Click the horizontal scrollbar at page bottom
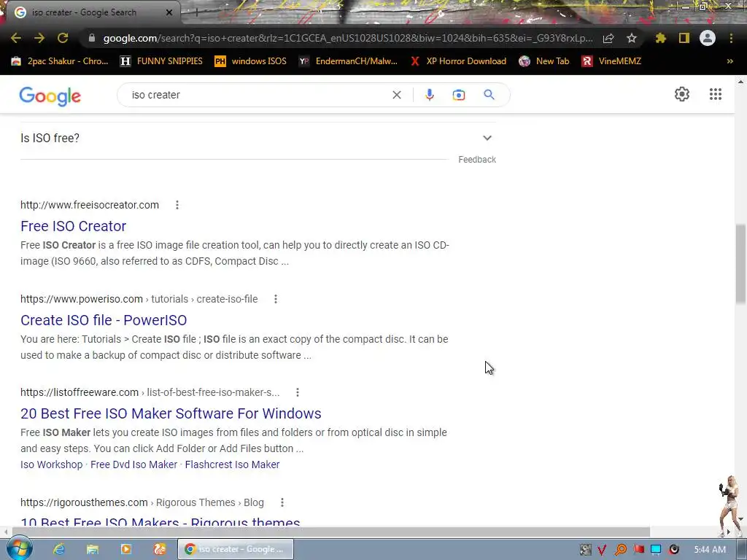 point(330,532)
